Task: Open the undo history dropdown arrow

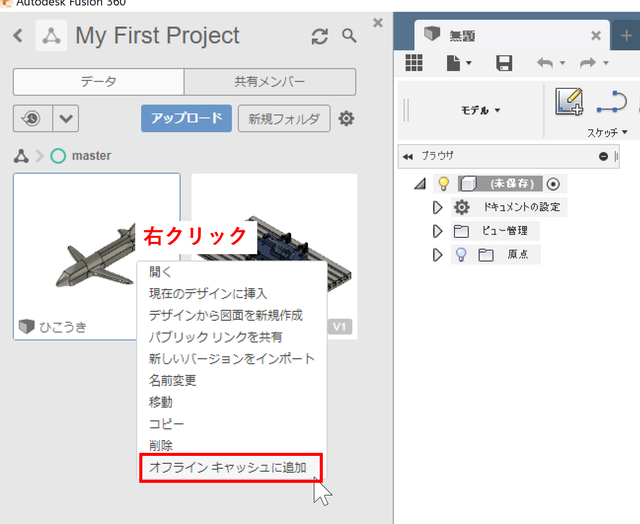Action: point(562,63)
